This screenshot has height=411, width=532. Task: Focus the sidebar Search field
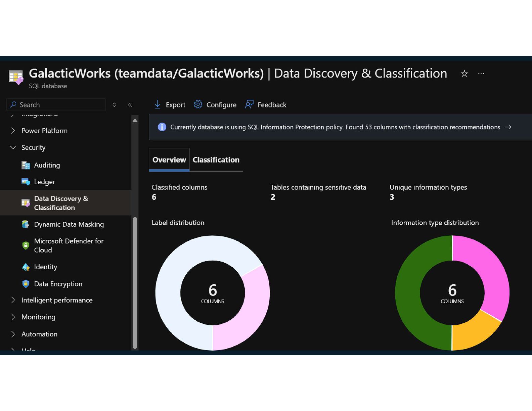pos(56,105)
